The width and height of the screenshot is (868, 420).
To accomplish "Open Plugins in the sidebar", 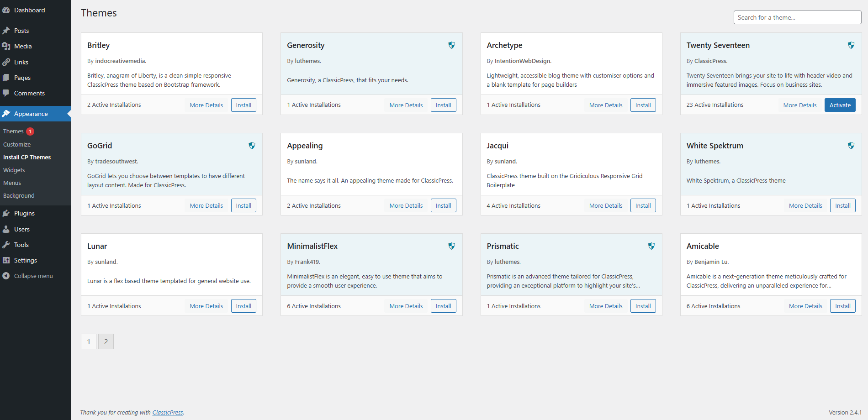I will (x=35, y=213).
